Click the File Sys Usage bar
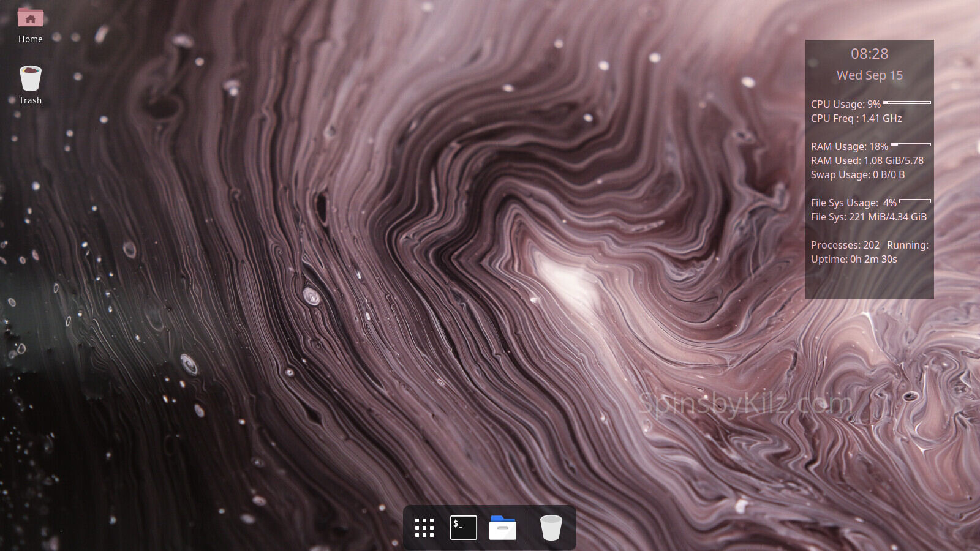 pos(915,201)
